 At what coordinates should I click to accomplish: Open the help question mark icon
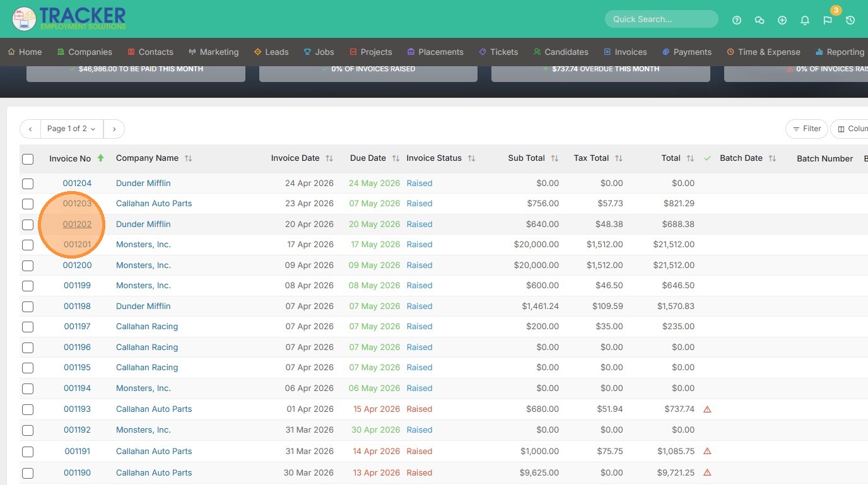coord(737,20)
